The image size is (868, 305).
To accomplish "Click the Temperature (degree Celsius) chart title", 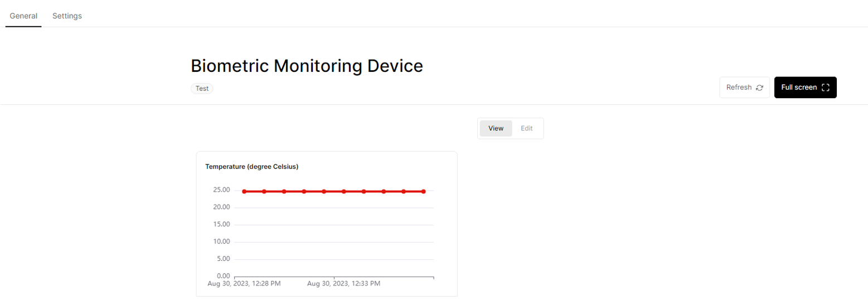I will (x=252, y=167).
